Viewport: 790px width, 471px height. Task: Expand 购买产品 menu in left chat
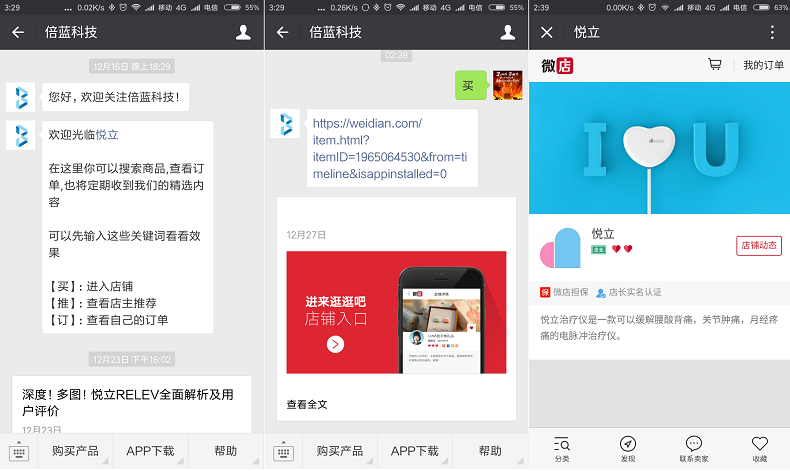coord(76,451)
